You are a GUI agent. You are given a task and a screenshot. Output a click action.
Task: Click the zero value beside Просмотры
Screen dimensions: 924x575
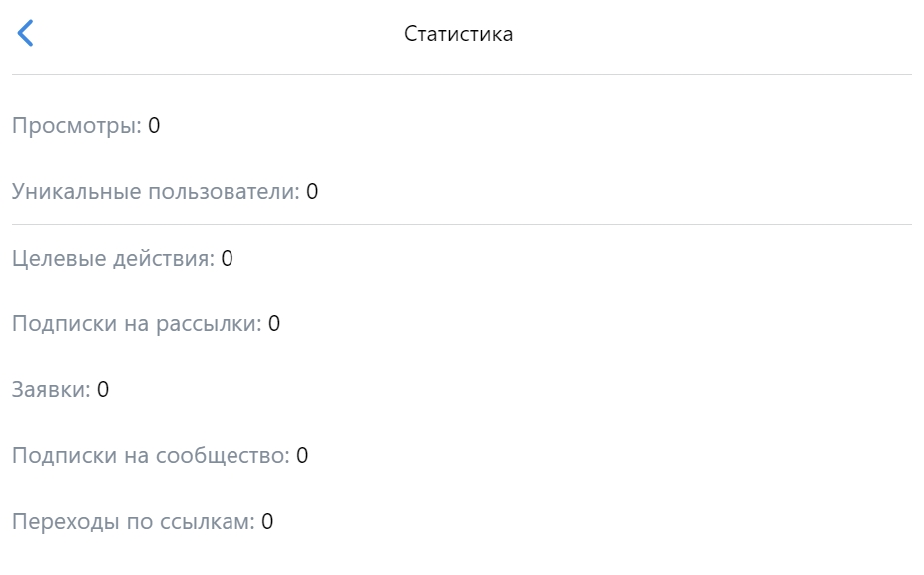click(154, 126)
